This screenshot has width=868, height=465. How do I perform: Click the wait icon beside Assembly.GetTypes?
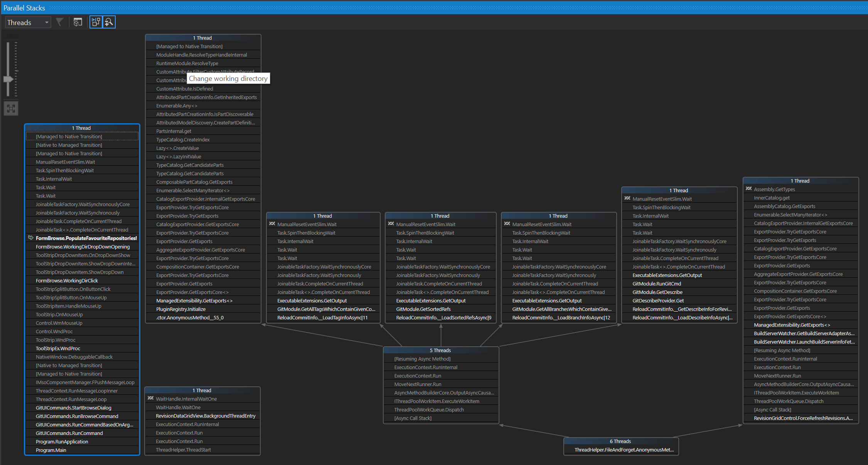point(748,189)
